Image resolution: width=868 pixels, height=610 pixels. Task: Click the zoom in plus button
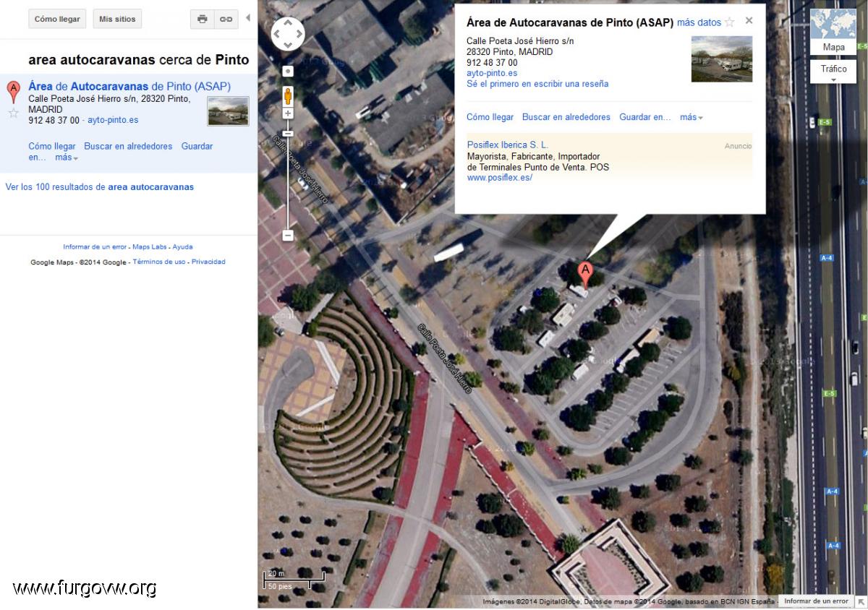(x=288, y=113)
